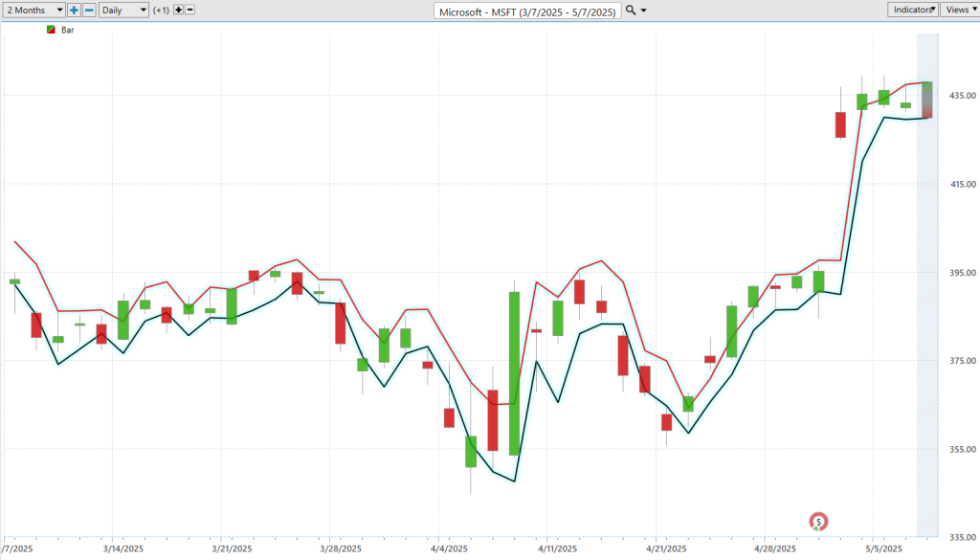Expand the arrow beside the search icon
The width and height of the screenshot is (980, 560).
pyautogui.click(x=643, y=10)
